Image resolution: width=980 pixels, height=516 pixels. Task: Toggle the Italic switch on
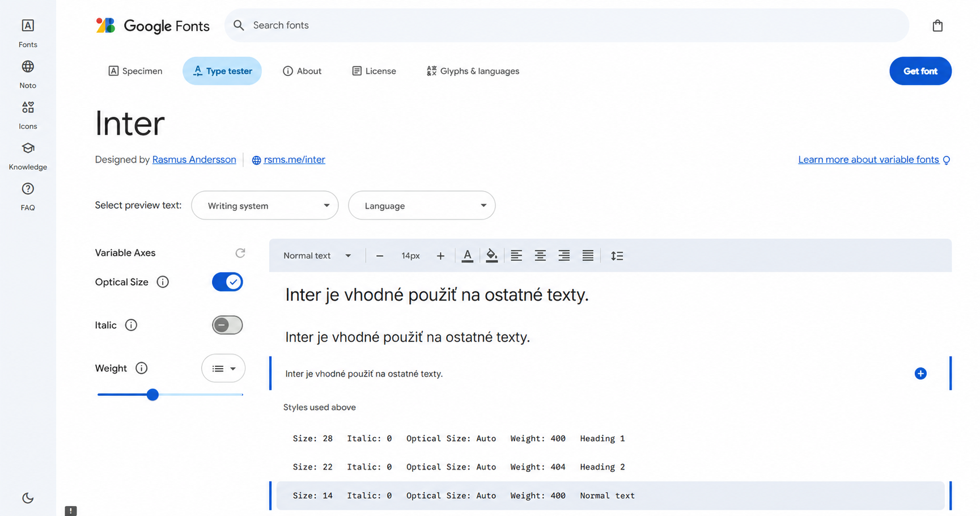227,325
